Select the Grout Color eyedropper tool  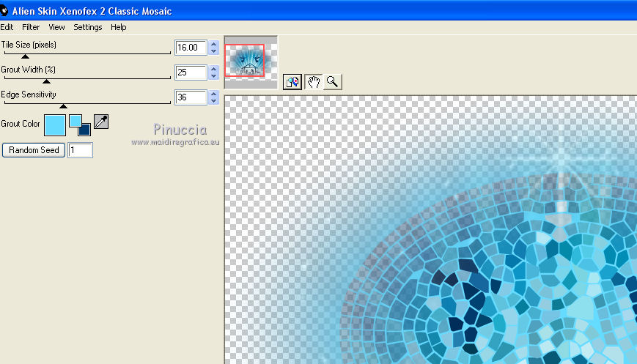(101, 122)
